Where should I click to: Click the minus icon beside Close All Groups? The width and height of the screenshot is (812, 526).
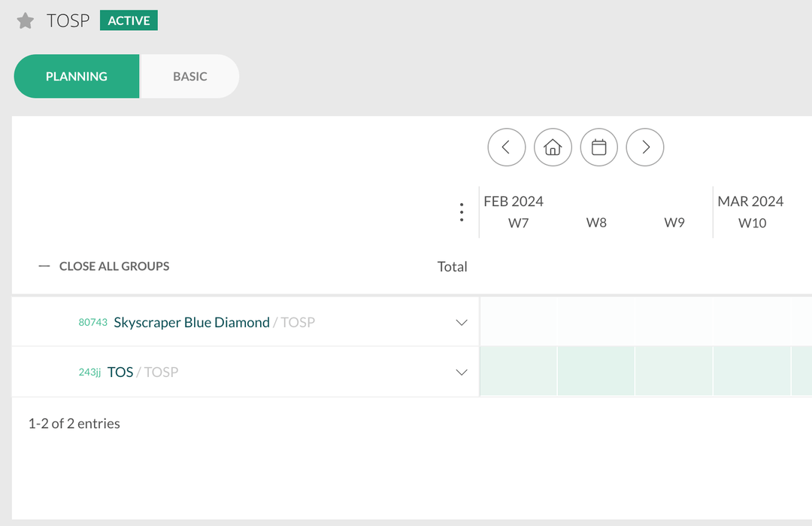pos(44,266)
